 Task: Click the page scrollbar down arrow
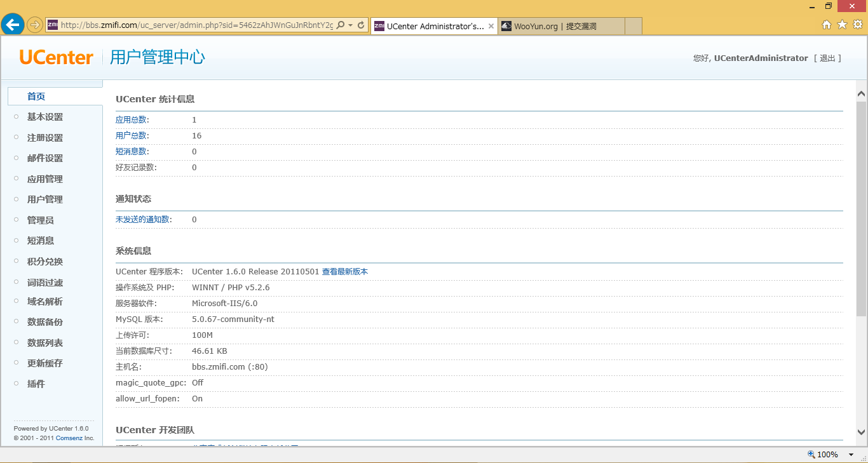862,432
